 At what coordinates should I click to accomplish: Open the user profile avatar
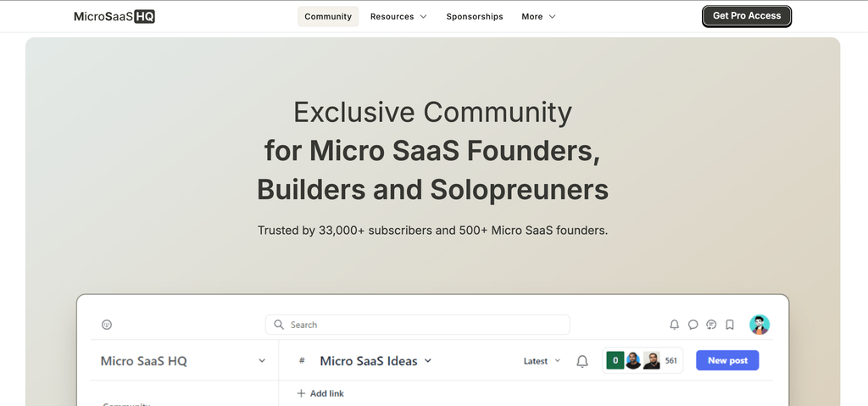click(759, 325)
